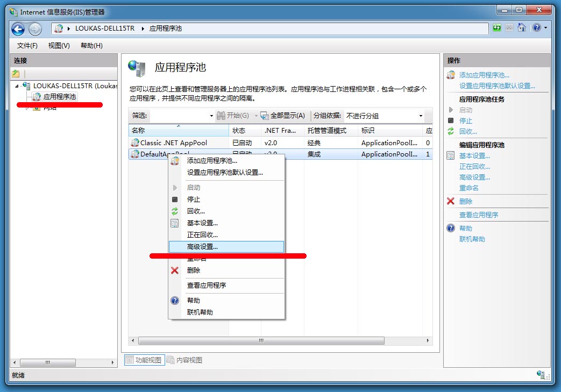Switch to 功能视图 tab
This screenshot has width=561, height=392.
click(144, 360)
